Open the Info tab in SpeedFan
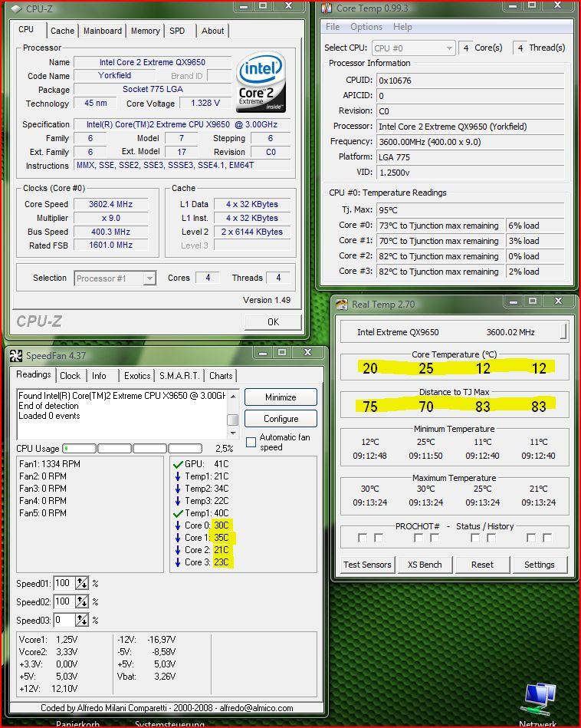This screenshot has height=728, width=581. 99,376
